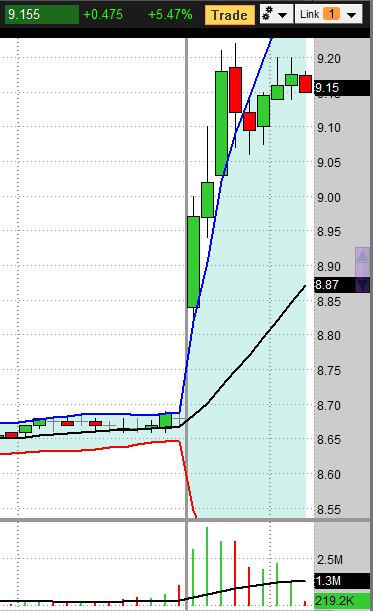This screenshot has width=373, height=611.
Task: Click the Link label text
Action: pyautogui.click(x=309, y=14)
